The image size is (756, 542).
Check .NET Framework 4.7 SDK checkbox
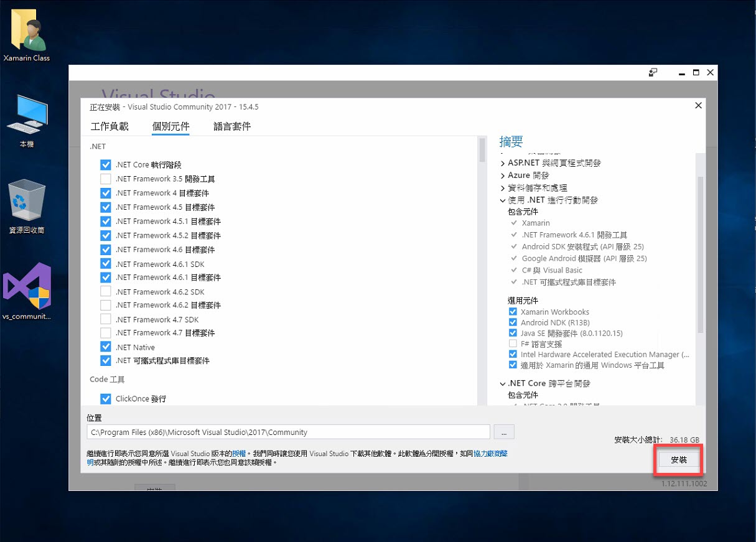(x=105, y=319)
